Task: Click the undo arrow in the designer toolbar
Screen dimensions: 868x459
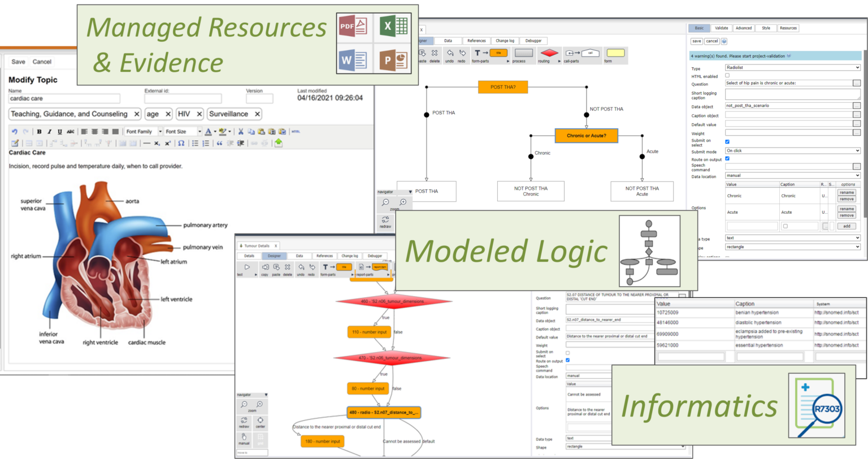Action: [450, 53]
